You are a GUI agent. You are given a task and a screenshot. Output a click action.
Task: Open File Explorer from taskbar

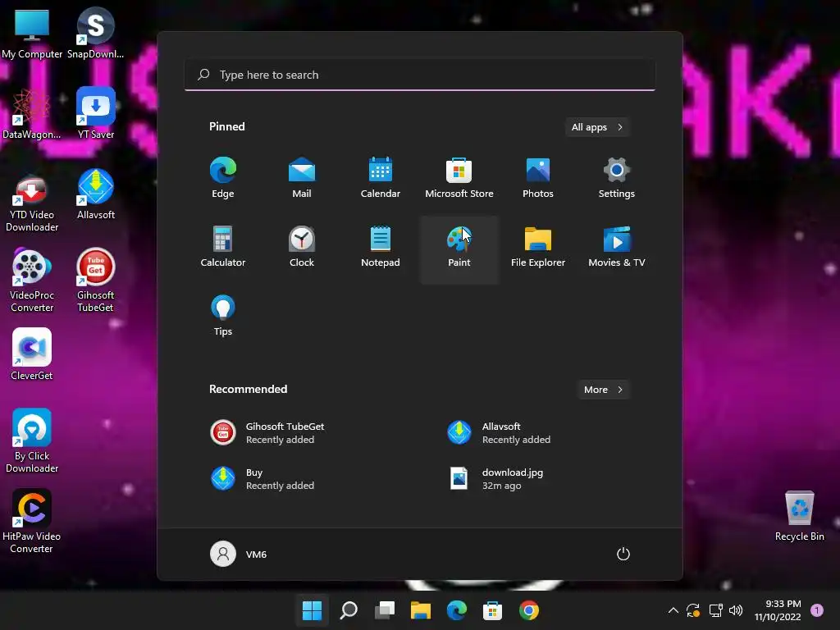click(421, 610)
